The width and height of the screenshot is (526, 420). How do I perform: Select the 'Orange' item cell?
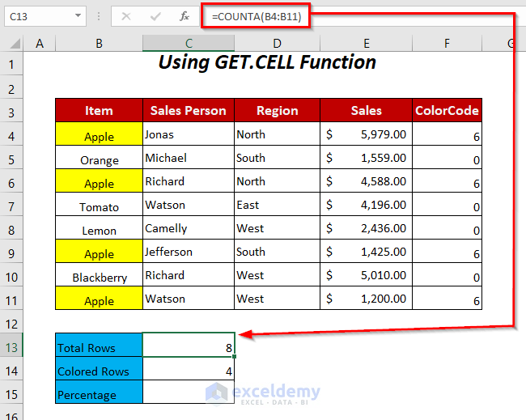click(x=99, y=157)
